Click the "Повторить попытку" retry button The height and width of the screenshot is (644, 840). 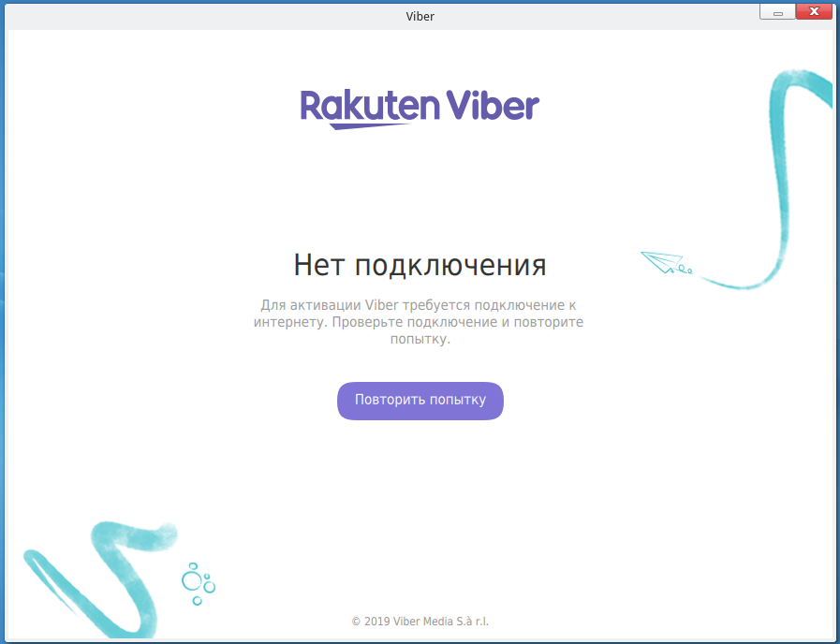[x=420, y=401]
